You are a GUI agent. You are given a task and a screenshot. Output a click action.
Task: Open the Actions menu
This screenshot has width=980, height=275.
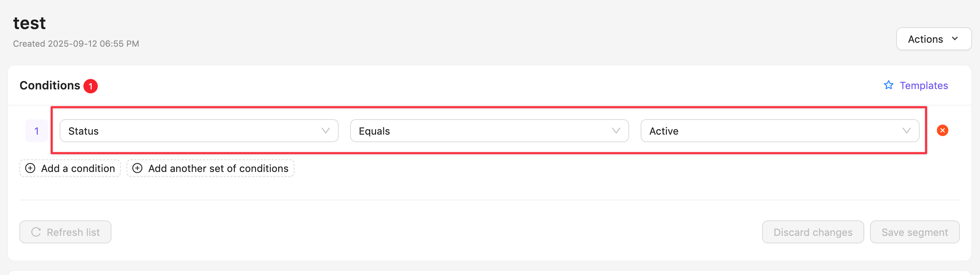click(x=933, y=39)
